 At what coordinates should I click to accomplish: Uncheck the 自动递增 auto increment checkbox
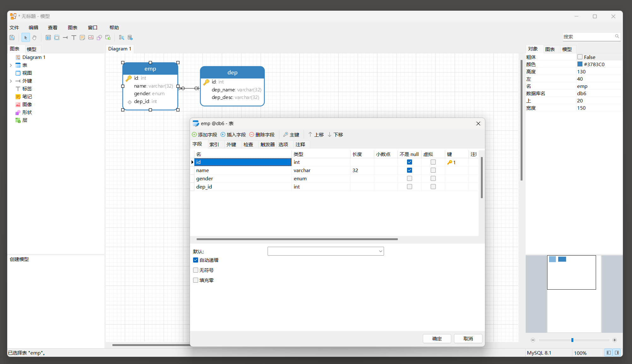196,260
